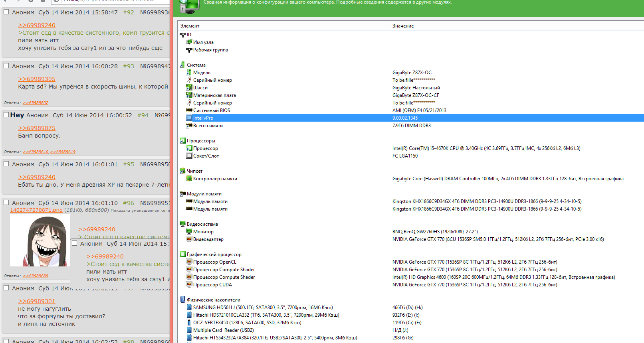Image resolution: width=644 pixels, height=343 pixels.
Task: Click the "466Гб (D:) (H:)" drive value
Action: point(408,308)
